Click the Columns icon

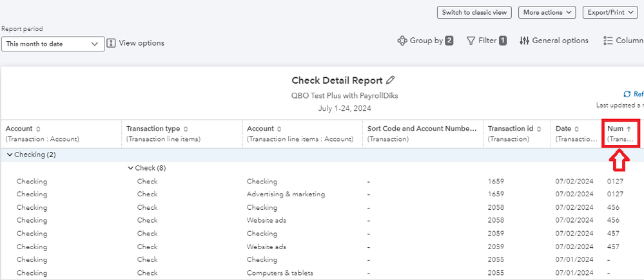coord(607,41)
